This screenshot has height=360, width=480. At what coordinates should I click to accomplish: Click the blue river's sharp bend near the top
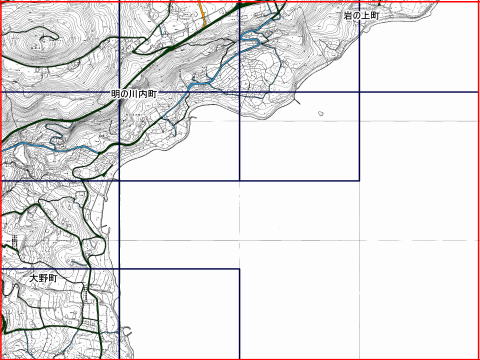pyautogui.click(x=258, y=42)
